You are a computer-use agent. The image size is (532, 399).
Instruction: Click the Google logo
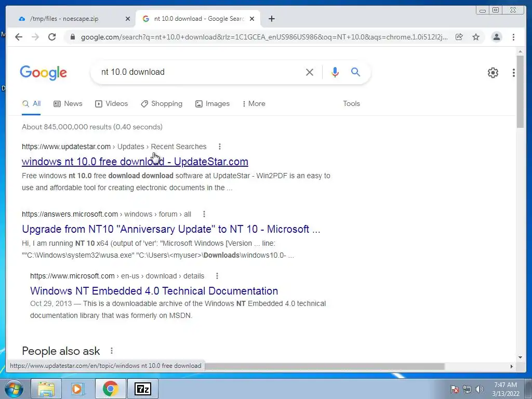click(44, 73)
